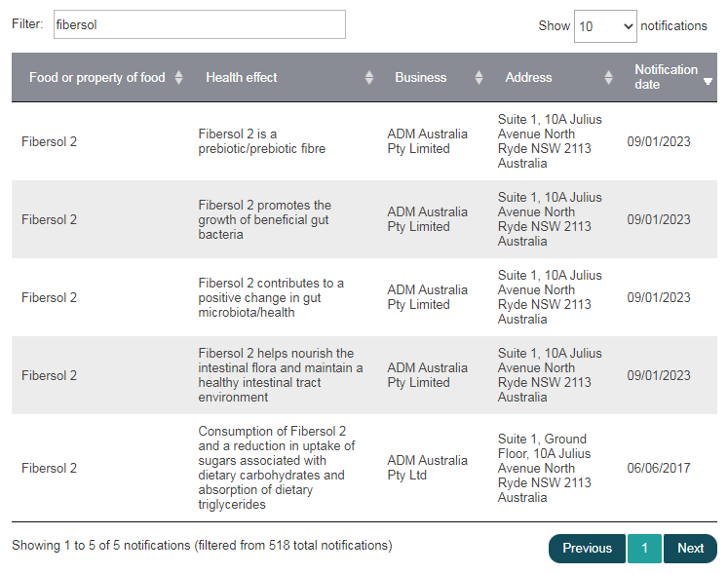
Task: Select page 1 in pagination
Action: click(644, 548)
